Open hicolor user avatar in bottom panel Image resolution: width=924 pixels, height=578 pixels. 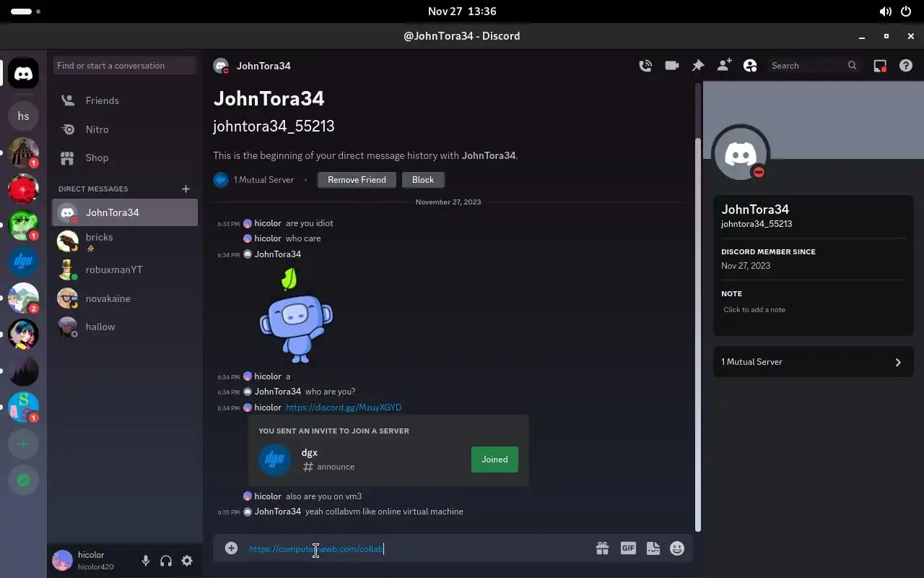(x=63, y=561)
